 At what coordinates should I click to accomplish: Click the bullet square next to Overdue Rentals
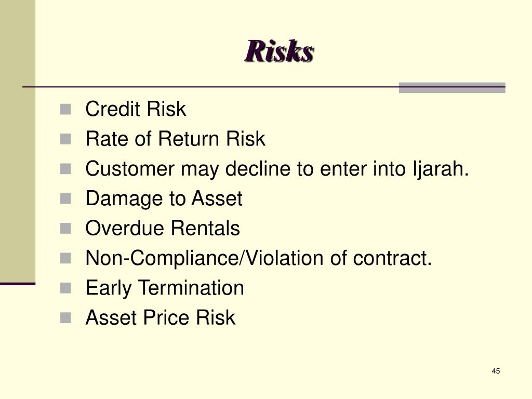pos(65,229)
